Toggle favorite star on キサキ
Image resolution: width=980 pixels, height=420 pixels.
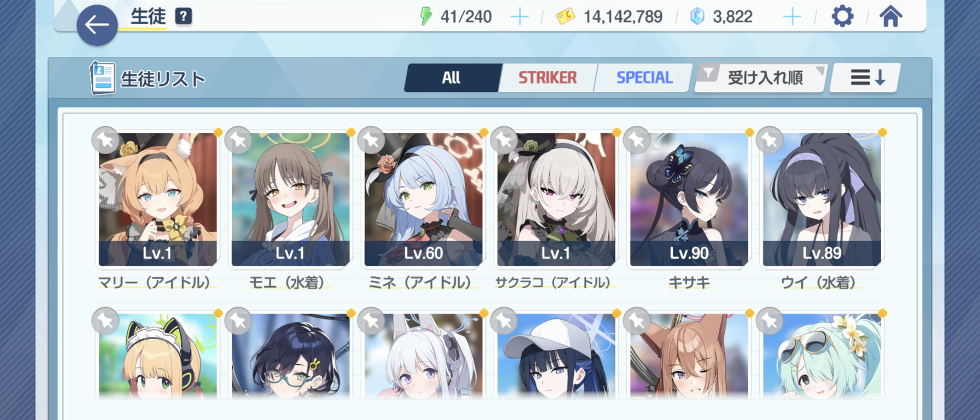637,140
